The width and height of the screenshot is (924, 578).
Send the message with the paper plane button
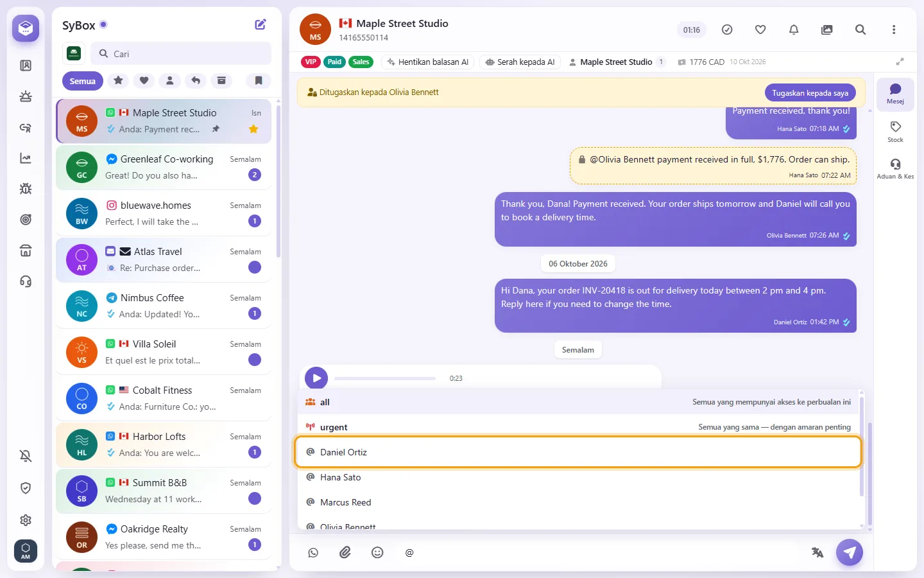tap(850, 552)
